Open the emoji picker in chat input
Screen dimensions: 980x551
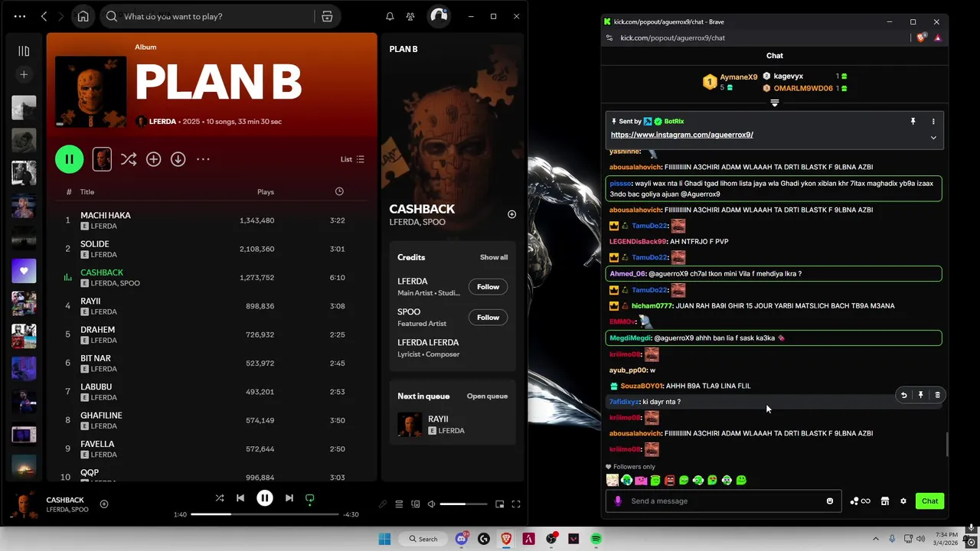coord(829,501)
